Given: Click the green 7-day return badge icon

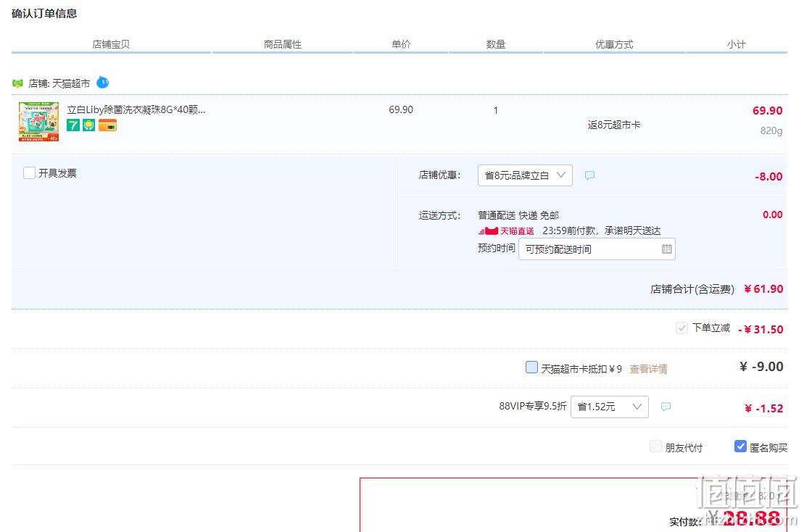Looking at the screenshot, I should [x=73, y=125].
